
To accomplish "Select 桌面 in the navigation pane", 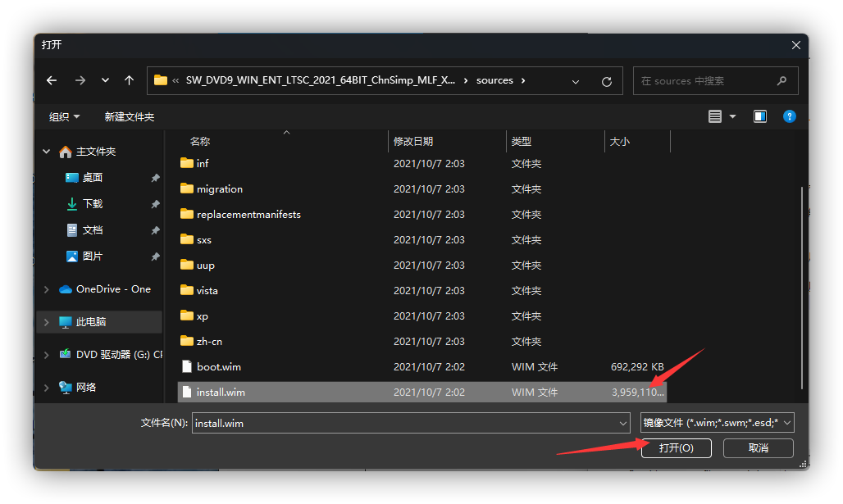I will tap(92, 178).
